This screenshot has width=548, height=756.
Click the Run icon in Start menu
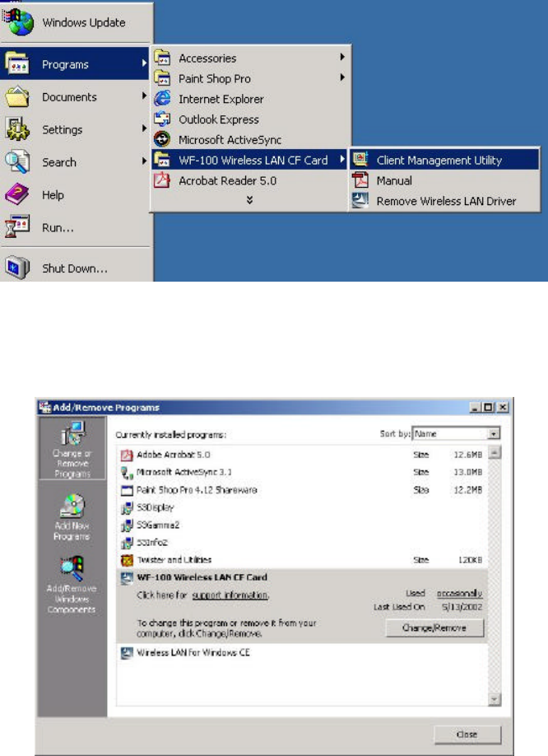(x=17, y=227)
